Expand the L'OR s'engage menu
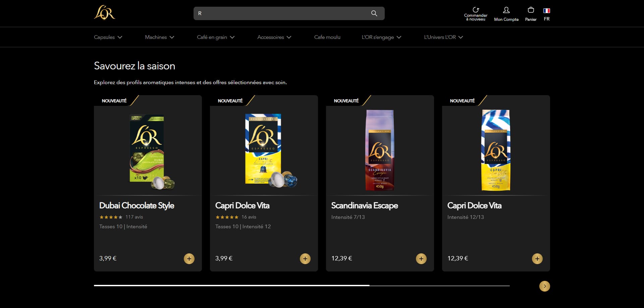Image resolution: width=644 pixels, height=308 pixels. [381, 37]
